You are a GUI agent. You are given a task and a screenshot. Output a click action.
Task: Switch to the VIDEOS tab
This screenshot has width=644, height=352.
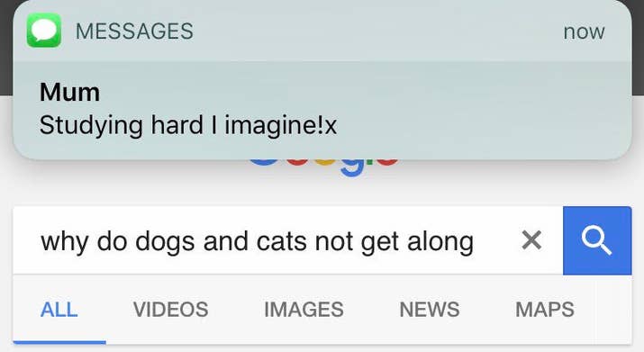click(x=170, y=310)
